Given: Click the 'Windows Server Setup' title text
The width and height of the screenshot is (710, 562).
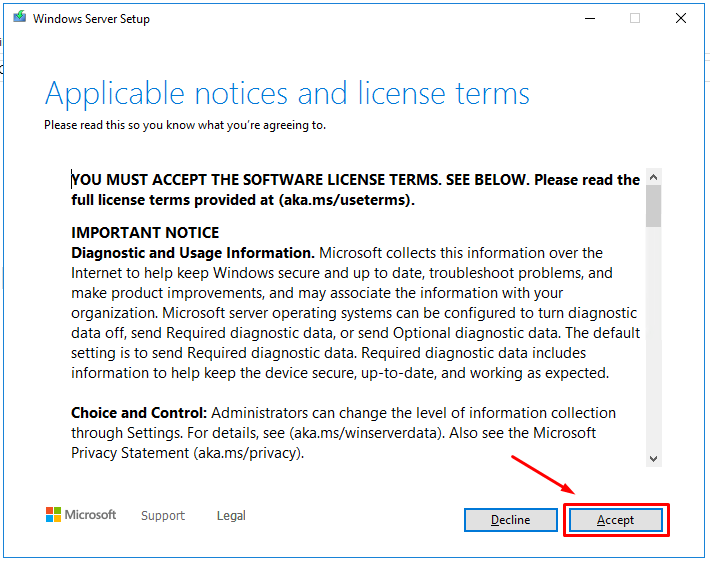Looking at the screenshot, I should coord(91,19).
